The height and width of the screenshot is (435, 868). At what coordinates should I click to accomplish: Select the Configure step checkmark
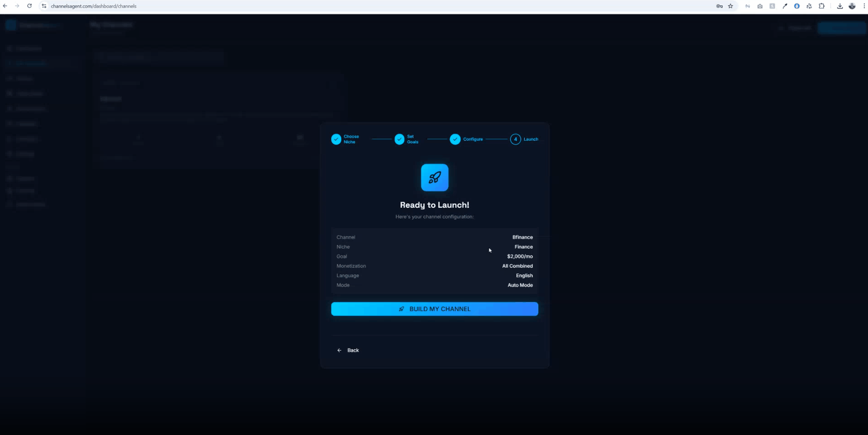coord(455,139)
